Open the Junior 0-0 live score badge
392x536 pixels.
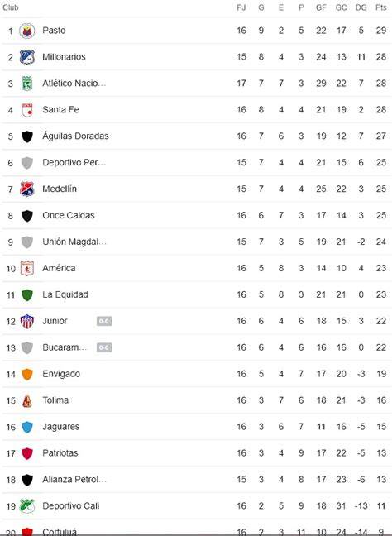coord(104,321)
